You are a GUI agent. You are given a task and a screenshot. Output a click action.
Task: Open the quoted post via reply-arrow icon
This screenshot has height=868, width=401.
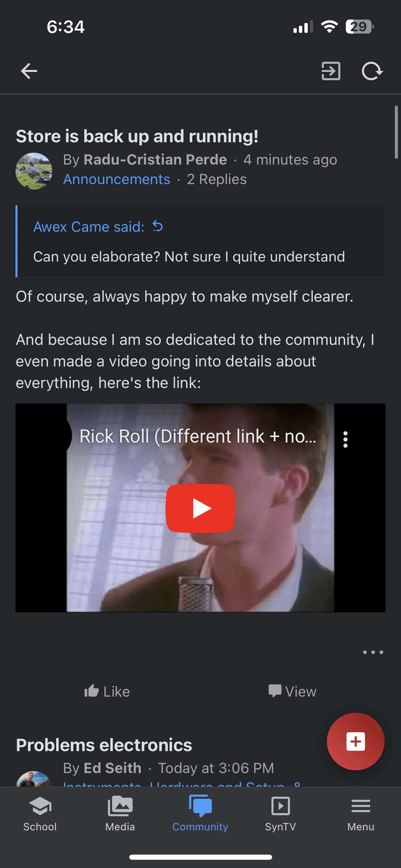158,226
